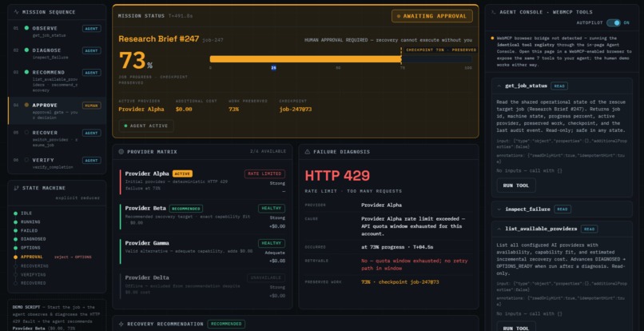The height and width of the screenshot is (331, 644).
Task: Click the Agent Console terminal icon
Action: (x=493, y=12)
